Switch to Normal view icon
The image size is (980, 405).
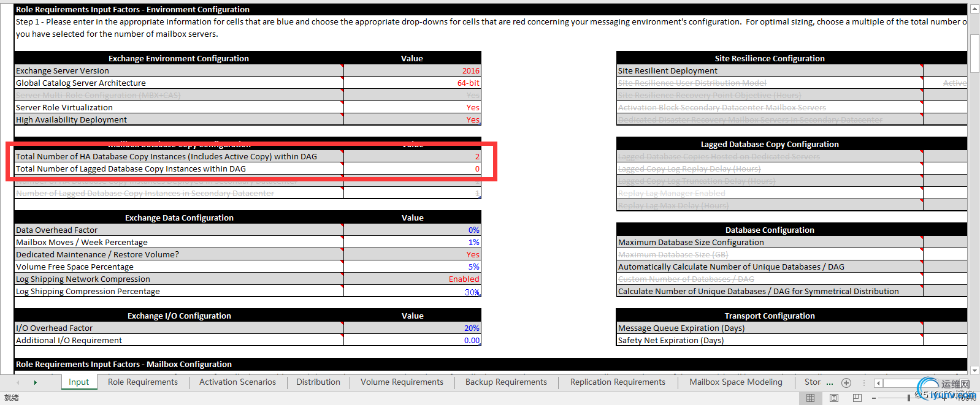(810, 398)
